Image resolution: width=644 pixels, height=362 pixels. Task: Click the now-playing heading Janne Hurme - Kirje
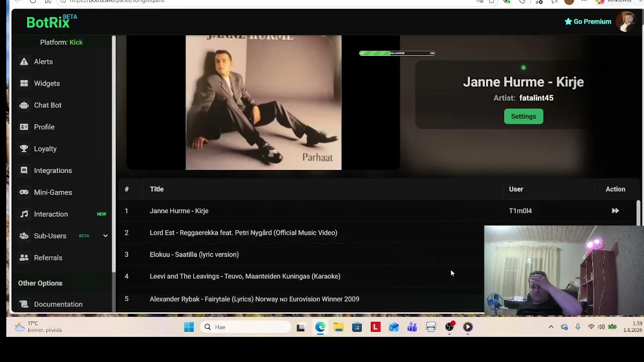(523, 82)
